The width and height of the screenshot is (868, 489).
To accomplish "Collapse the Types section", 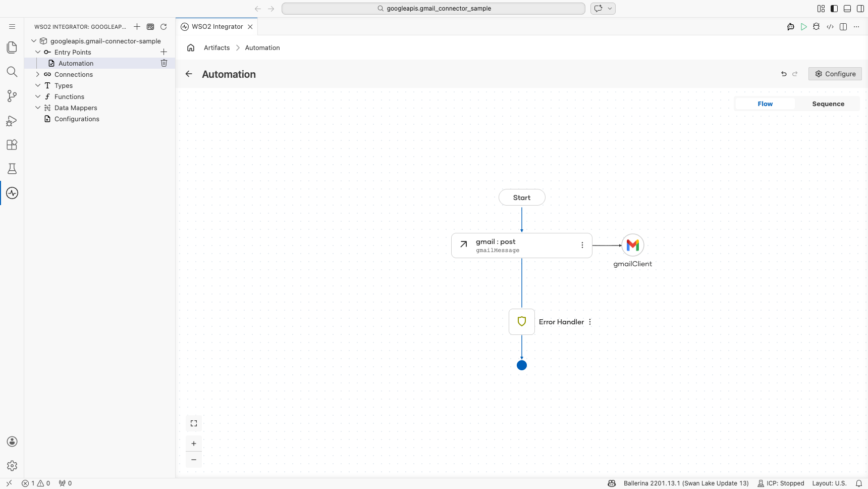I will click(x=38, y=85).
